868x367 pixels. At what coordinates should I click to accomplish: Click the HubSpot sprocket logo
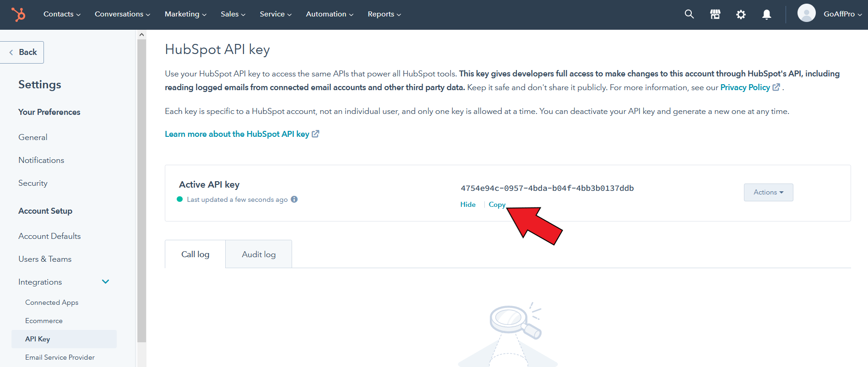coord(18,15)
